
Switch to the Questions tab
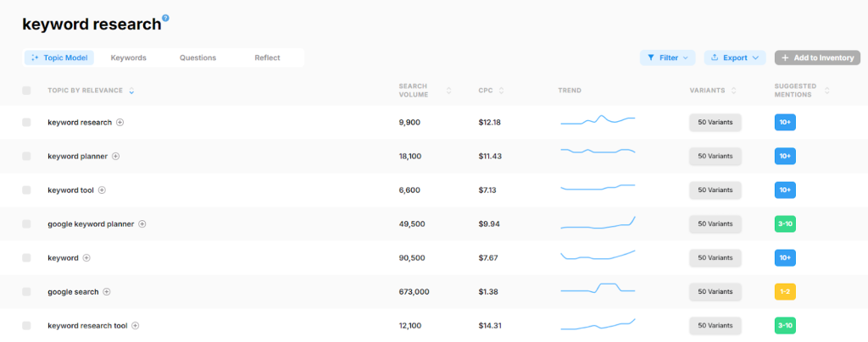[x=198, y=58]
